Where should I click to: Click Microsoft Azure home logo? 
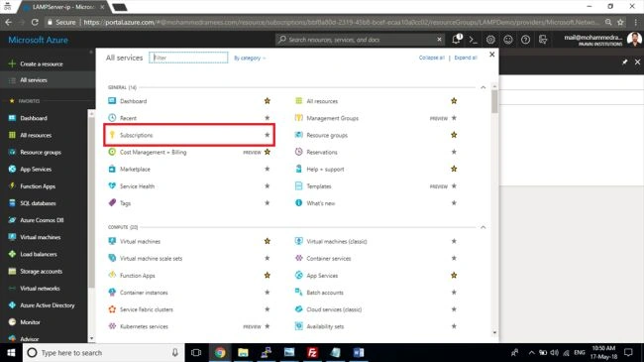(39, 40)
